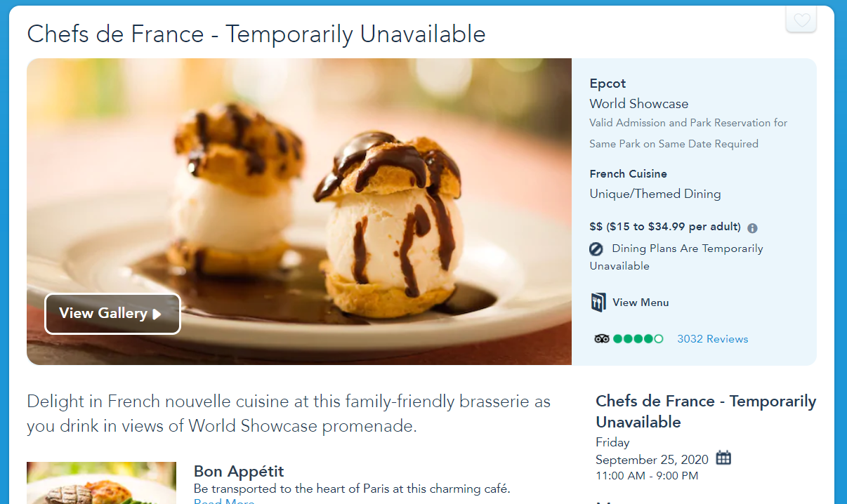Click the heart favorite icon
Screen dimensions: 847x504
801,20
